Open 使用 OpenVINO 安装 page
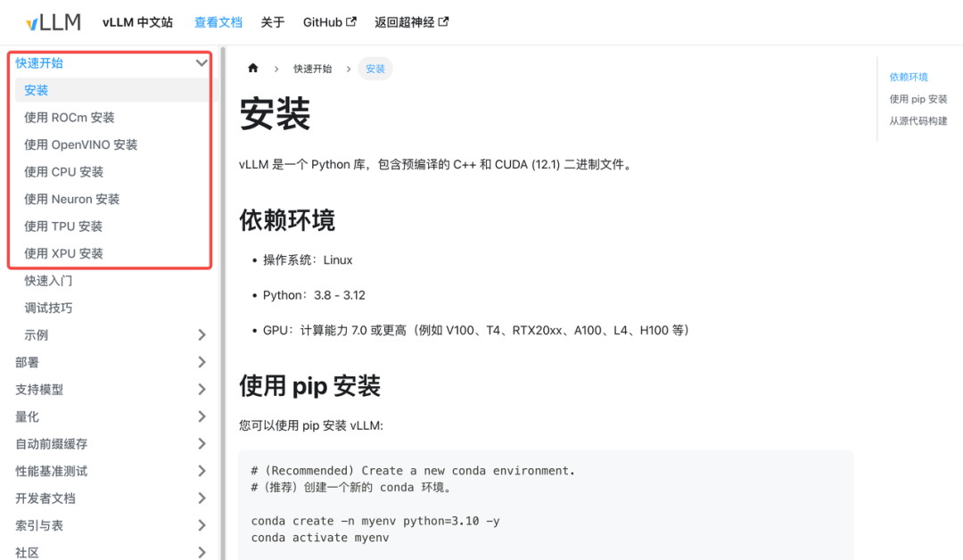The height and width of the screenshot is (560, 963). 80,145
